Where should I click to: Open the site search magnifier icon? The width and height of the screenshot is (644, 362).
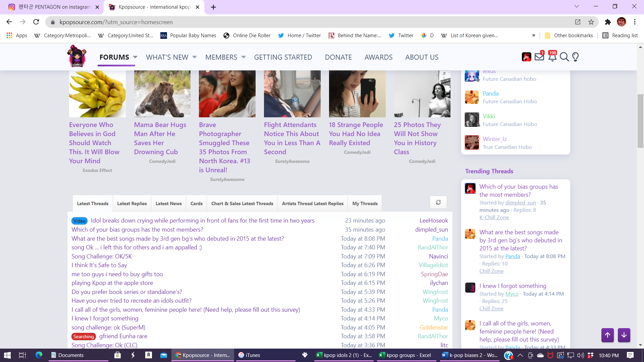point(564,57)
